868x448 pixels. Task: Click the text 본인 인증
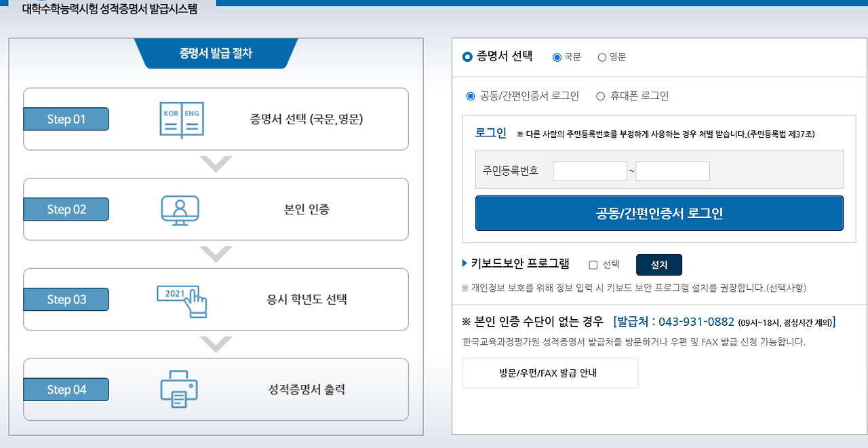[x=307, y=210]
